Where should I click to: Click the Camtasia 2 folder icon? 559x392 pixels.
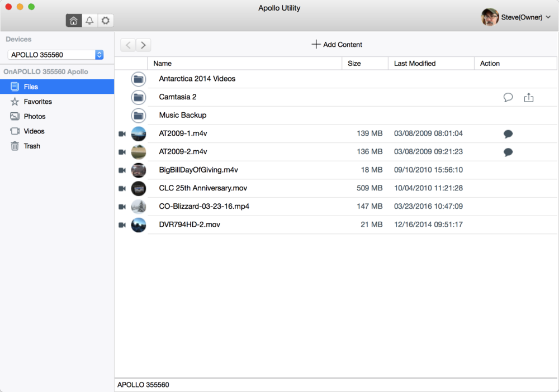pyautogui.click(x=138, y=97)
